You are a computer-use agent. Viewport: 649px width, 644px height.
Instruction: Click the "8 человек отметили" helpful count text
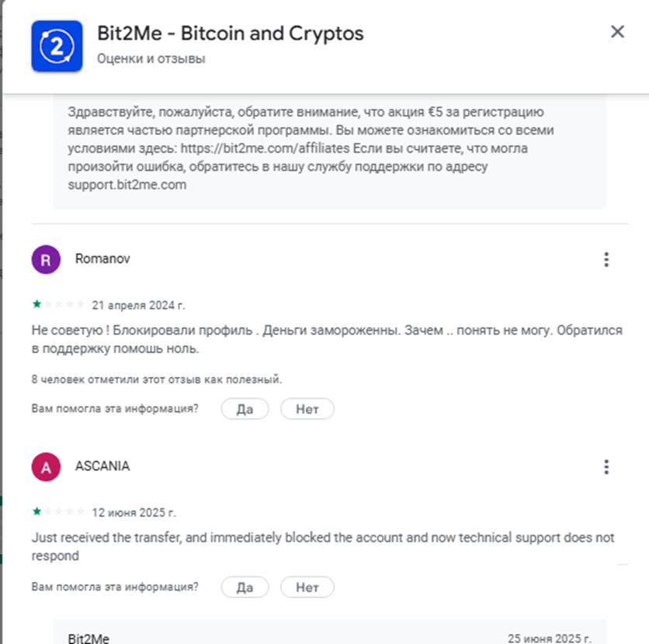[157, 379]
